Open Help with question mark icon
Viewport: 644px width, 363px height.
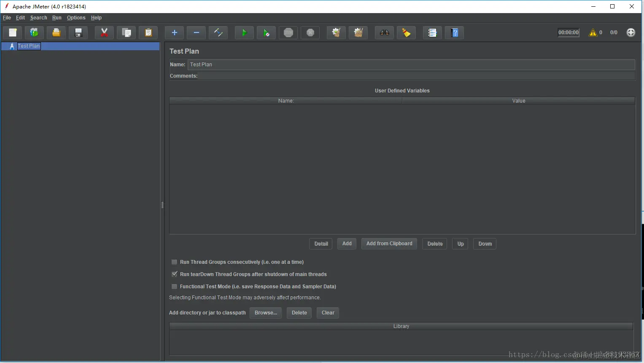click(x=454, y=33)
